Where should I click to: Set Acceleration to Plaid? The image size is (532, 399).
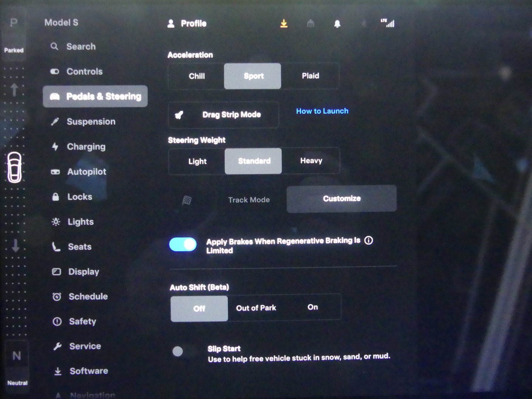(310, 76)
